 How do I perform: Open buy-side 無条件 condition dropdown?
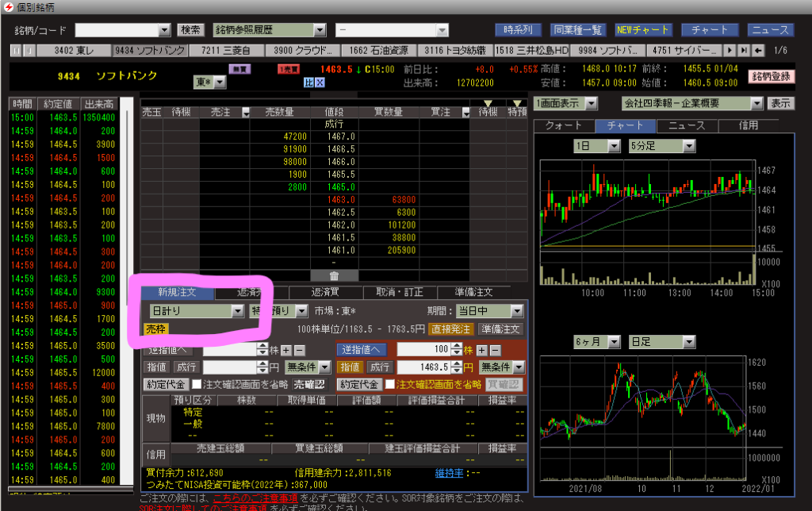(519, 367)
